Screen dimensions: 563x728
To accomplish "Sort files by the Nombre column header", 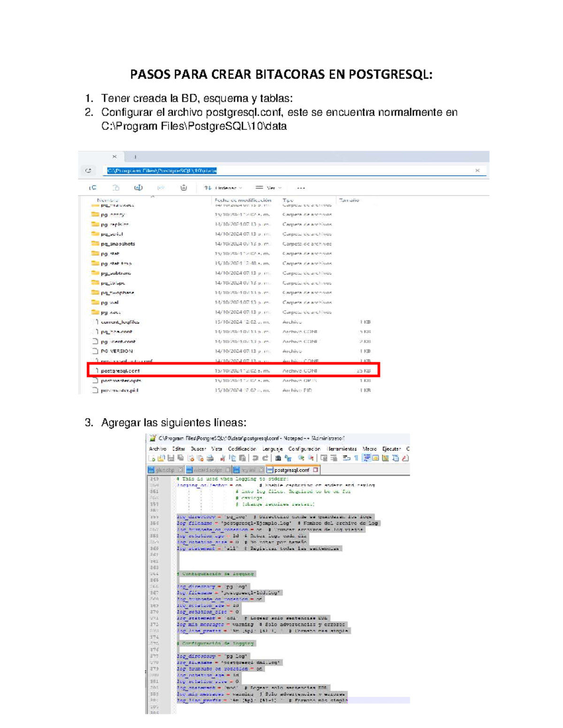I will click(108, 199).
